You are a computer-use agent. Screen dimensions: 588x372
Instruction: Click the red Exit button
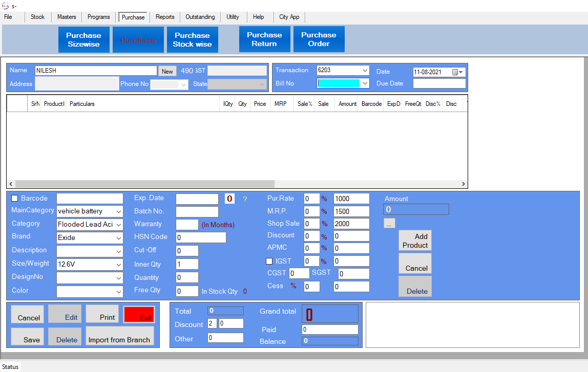click(x=139, y=314)
